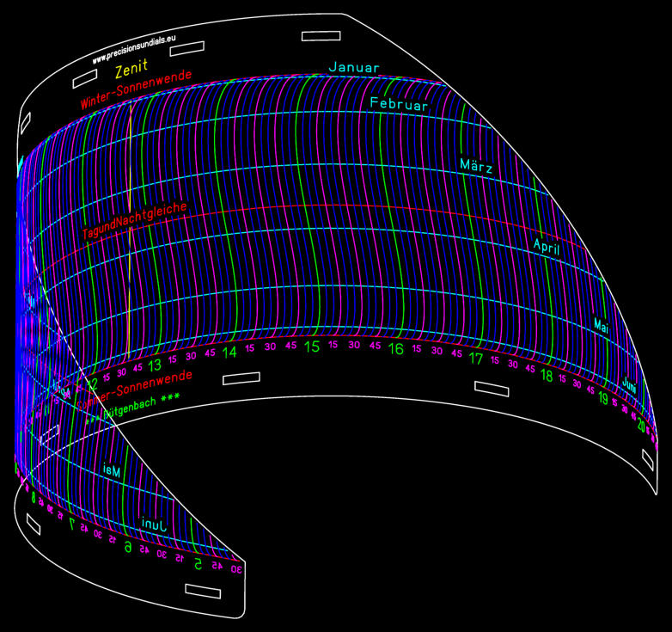This screenshot has width=672, height=632.
Task: Select the green hour 19 marker
Action: click(x=603, y=398)
